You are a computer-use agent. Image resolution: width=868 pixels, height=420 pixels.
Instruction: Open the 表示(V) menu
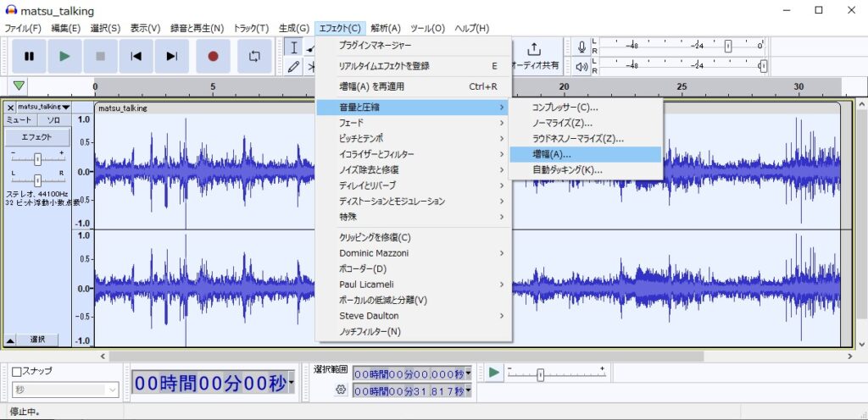145,28
